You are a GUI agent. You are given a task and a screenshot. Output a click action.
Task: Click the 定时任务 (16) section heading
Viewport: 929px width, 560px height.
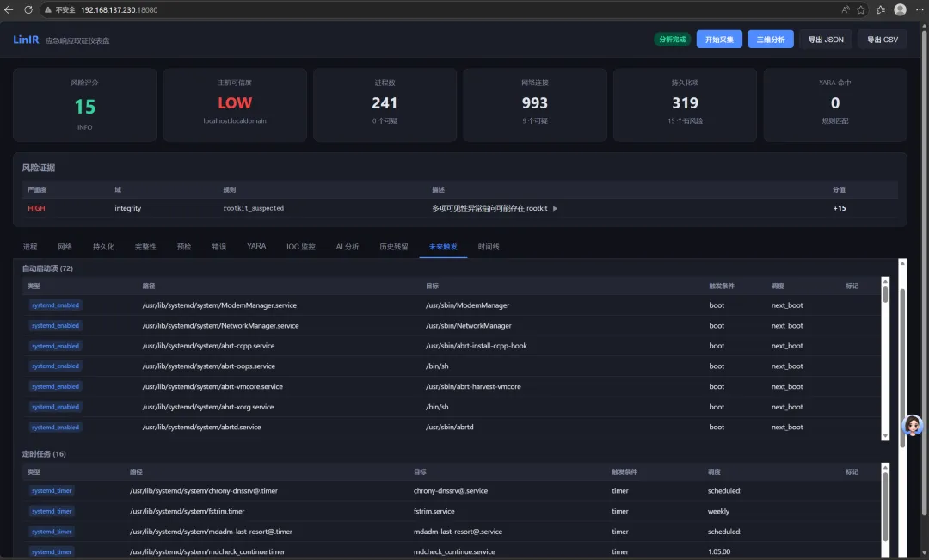point(44,454)
